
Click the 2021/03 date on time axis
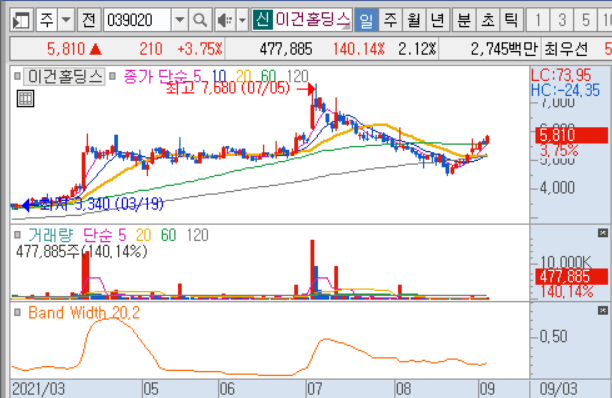(x=38, y=389)
